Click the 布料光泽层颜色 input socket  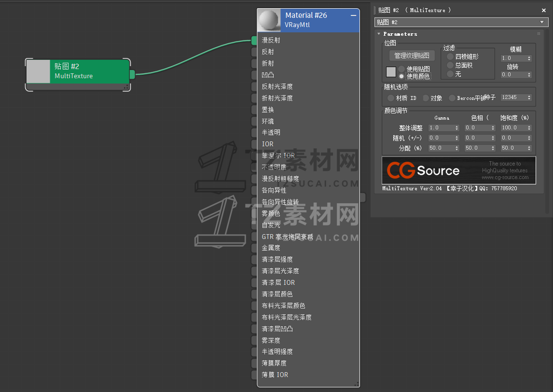tap(254, 306)
